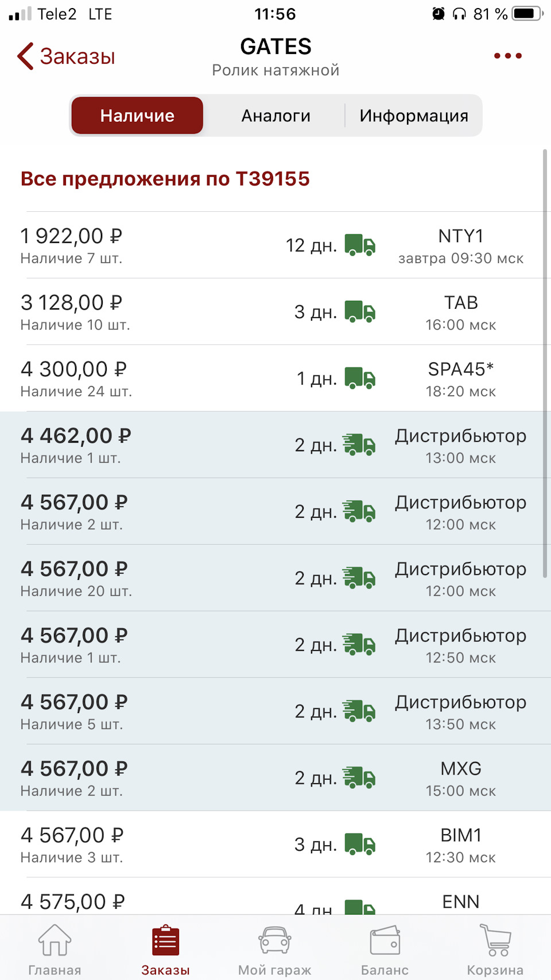
Task: Tap the Заказы clipboard icon
Action: click(x=165, y=940)
